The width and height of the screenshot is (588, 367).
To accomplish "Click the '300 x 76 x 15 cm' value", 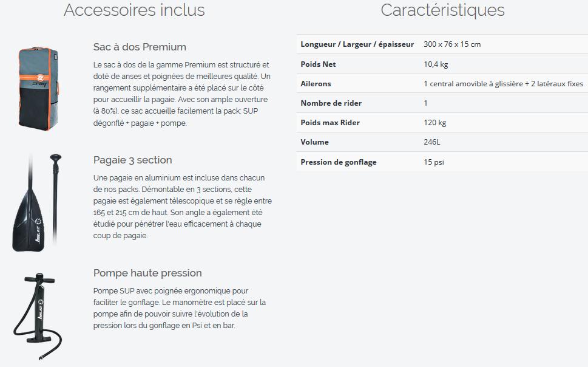I will [452, 44].
